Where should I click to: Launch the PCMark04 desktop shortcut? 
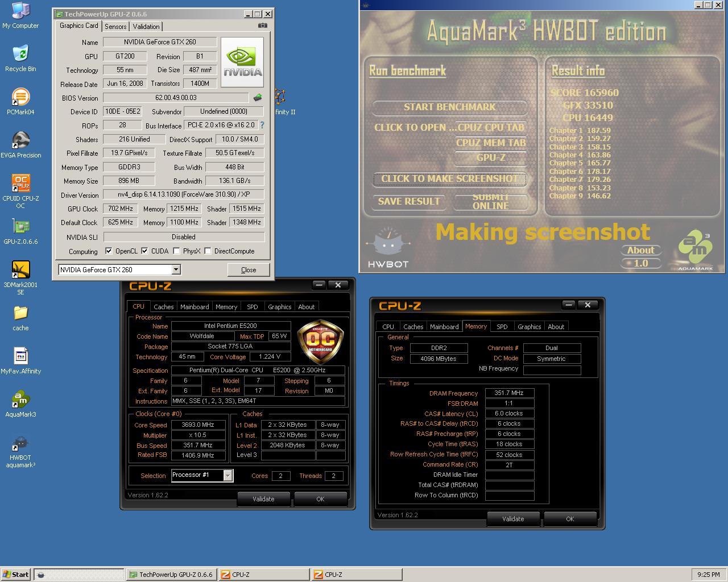[20, 102]
